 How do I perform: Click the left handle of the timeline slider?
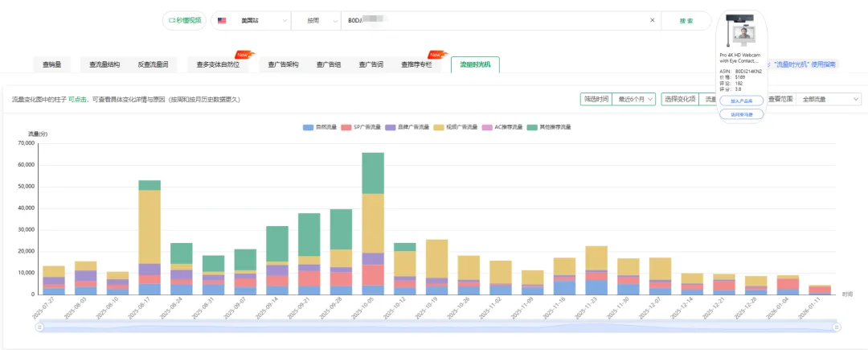pyautogui.click(x=37, y=327)
